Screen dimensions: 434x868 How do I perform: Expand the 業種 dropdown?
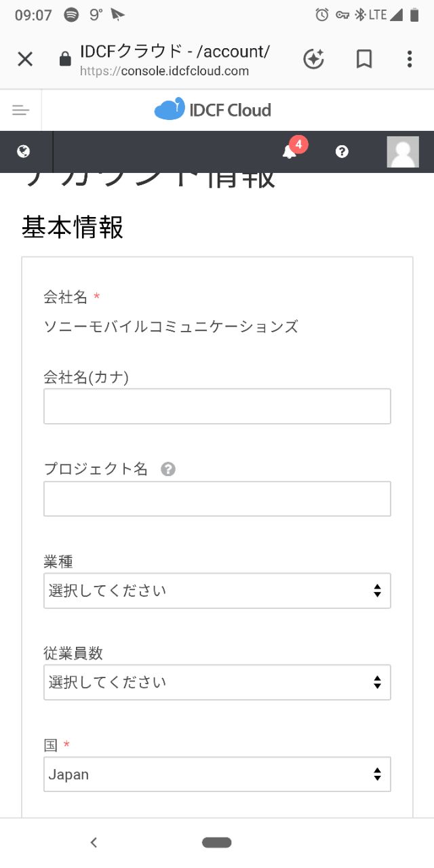coord(217,591)
